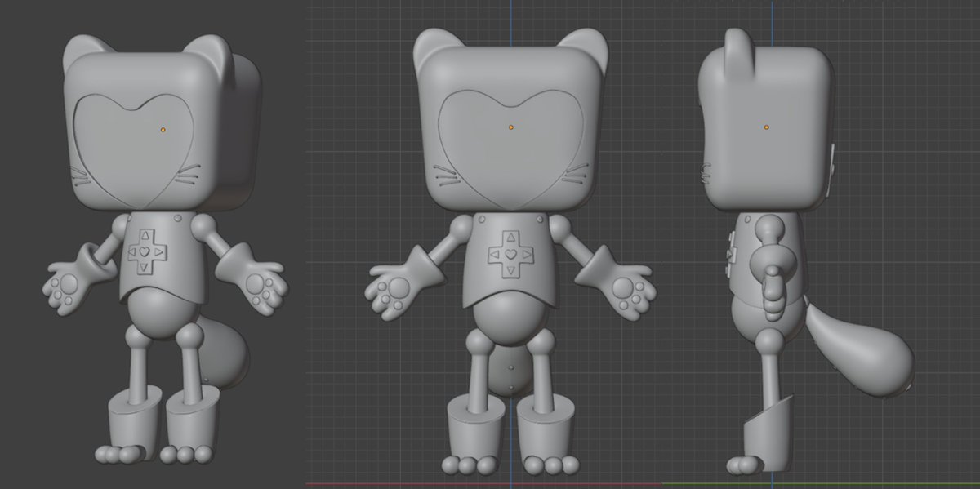This screenshot has height=489, width=980.
Task: Click the orange origin dot in front view
Action: coord(511,127)
